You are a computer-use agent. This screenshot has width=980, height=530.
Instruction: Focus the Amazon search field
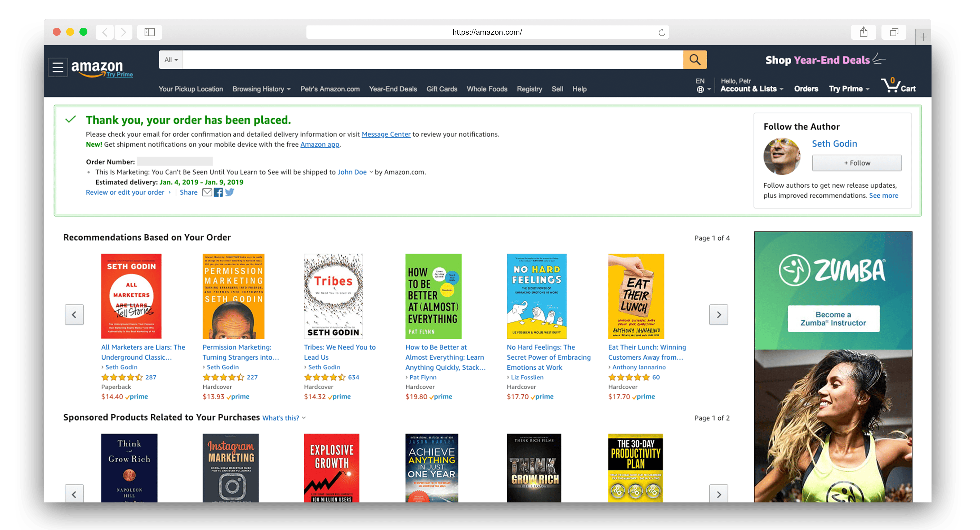click(433, 60)
